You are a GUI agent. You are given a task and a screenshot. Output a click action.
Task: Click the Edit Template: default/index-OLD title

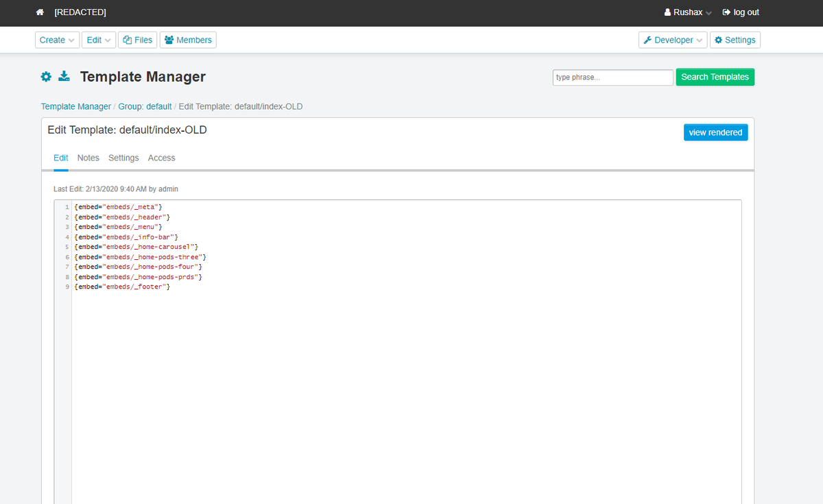pos(127,130)
